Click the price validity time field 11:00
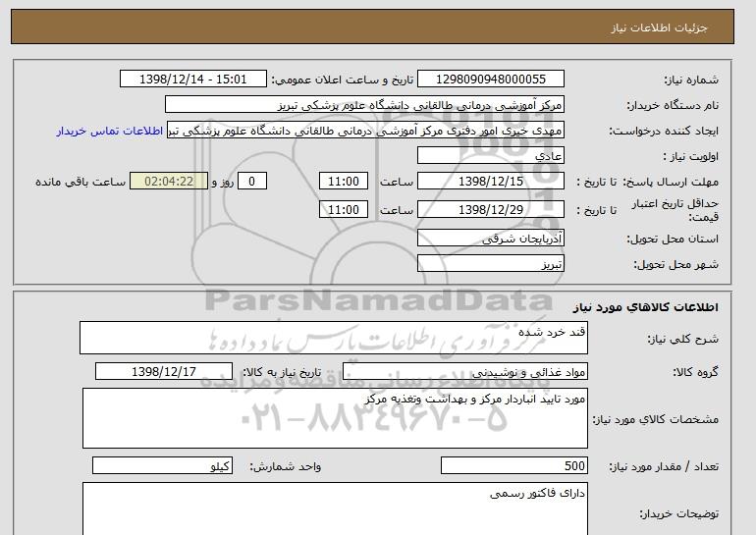This screenshot has width=756, height=535. pos(344,210)
